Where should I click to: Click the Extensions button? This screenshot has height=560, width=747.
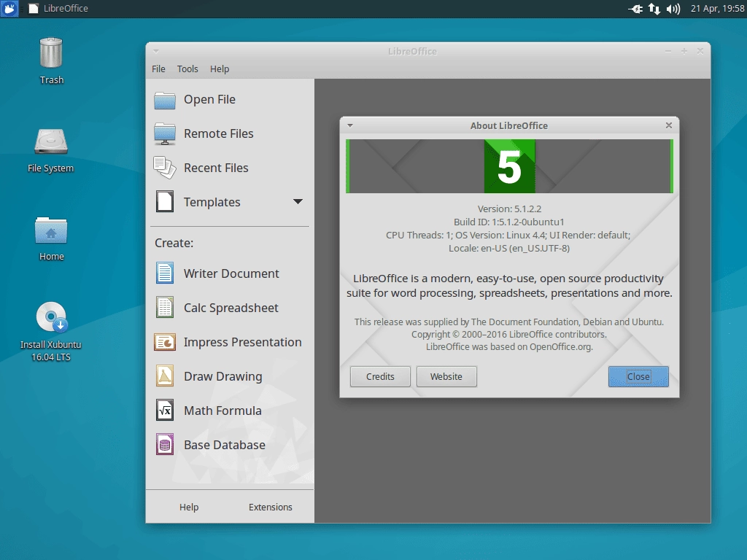point(270,507)
